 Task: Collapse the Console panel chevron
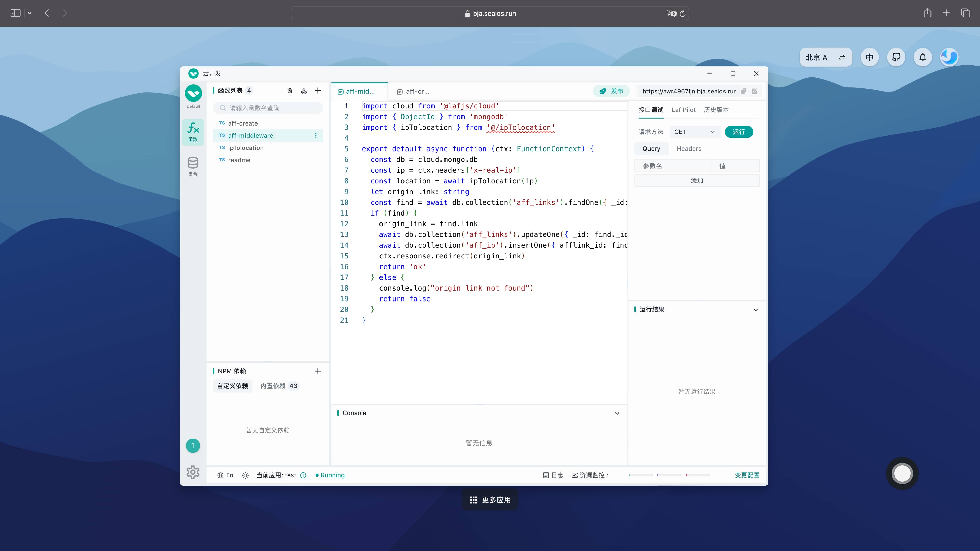(617, 413)
